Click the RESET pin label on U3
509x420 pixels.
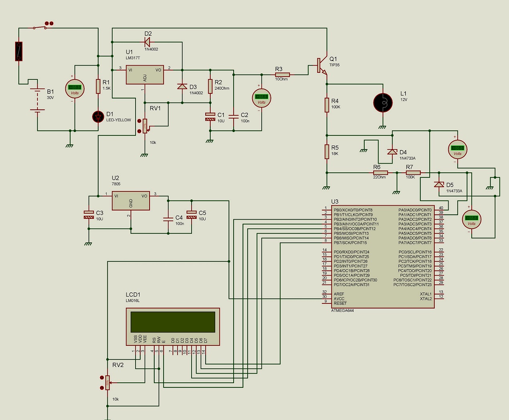point(340,303)
